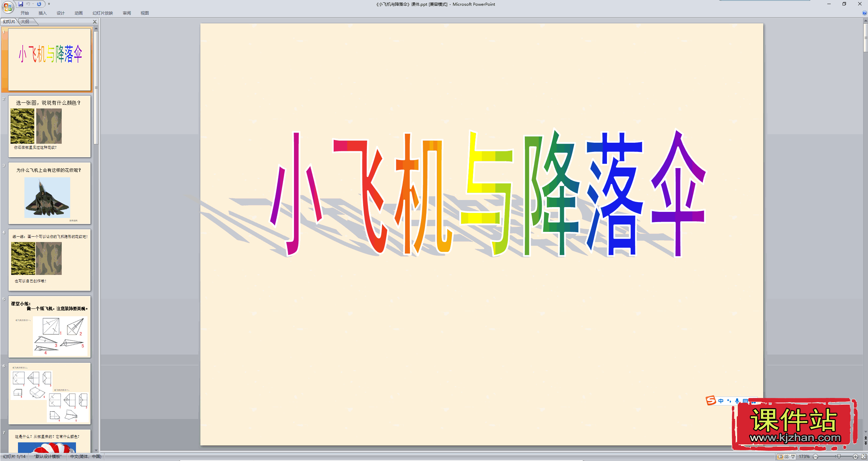
Task: Switch to the 幻灯片 pane tab
Action: 9,21
